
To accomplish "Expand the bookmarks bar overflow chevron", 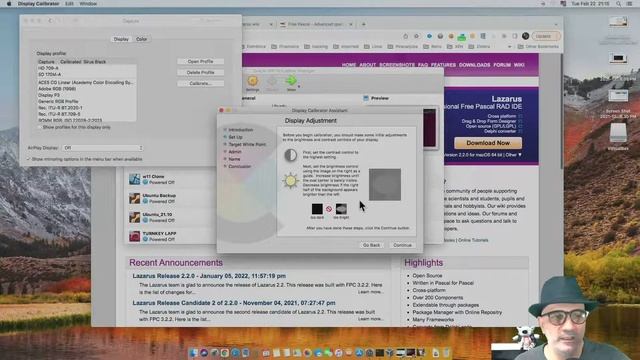I will click(x=509, y=47).
